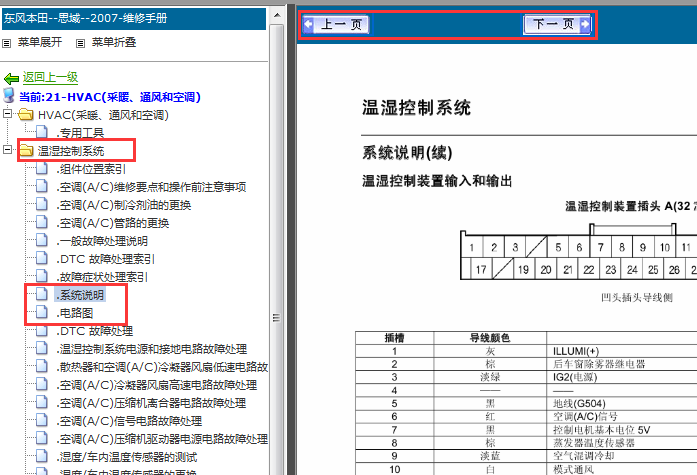Click the page icon beside .一般故障处理说明
This screenshot has height=475, width=697.
point(42,240)
